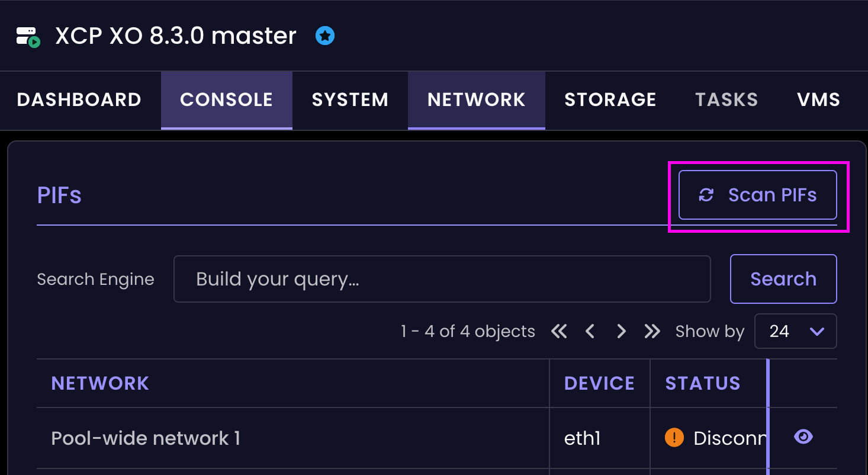
Task: Click the XCP XO 8.3.0 master title
Action: pos(176,36)
